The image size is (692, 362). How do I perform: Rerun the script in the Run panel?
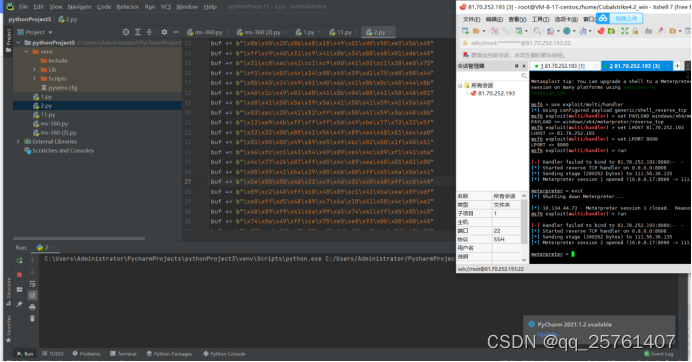(x=19, y=260)
